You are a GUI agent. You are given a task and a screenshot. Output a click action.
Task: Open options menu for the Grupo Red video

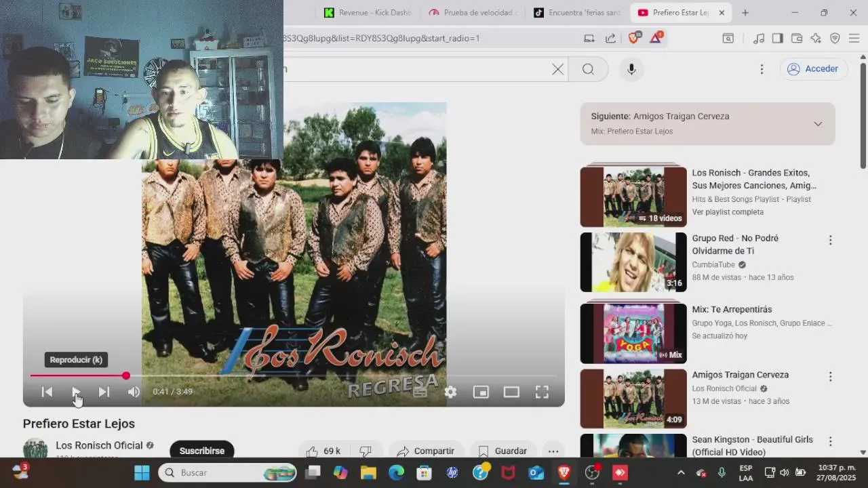coord(830,240)
